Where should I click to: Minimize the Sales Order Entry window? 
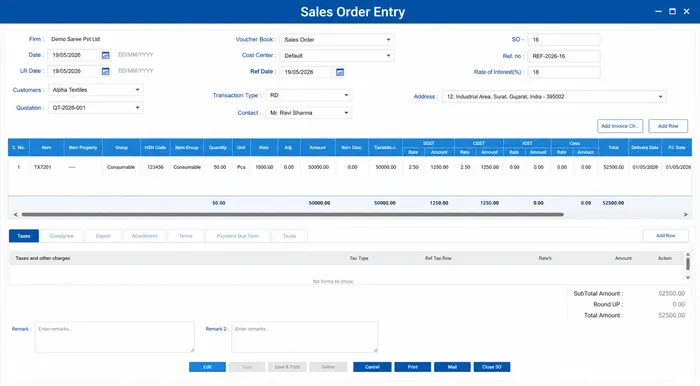658,12
